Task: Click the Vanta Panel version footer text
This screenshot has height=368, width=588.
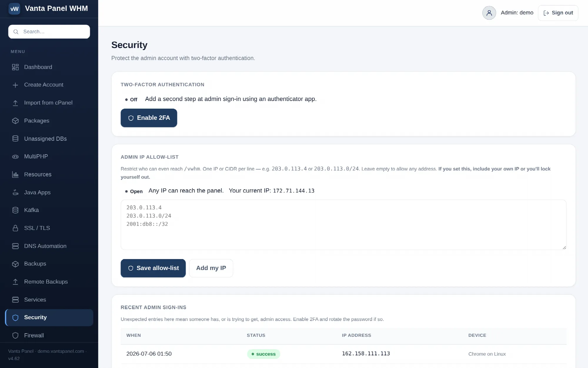Action: tap(47, 355)
